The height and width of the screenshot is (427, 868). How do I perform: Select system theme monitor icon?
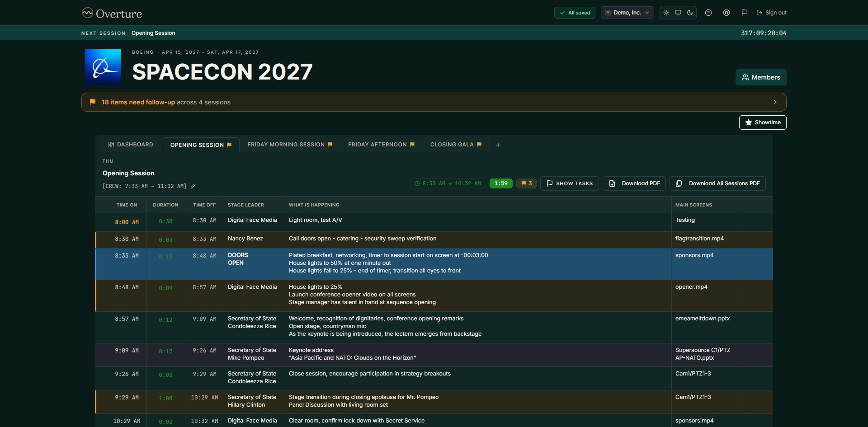pos(678,13)
